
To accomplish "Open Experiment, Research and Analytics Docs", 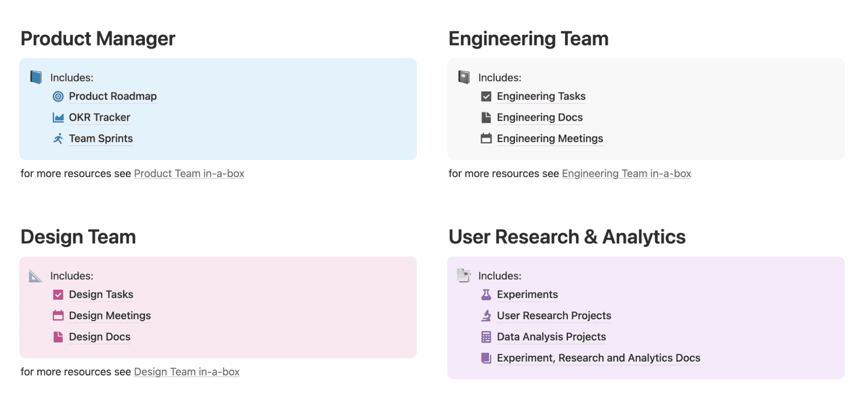I will pos(598,358).
